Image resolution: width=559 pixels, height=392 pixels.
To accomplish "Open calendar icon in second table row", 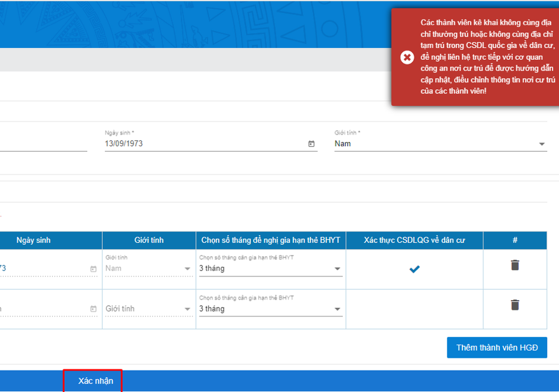I will tap(93, 309).
